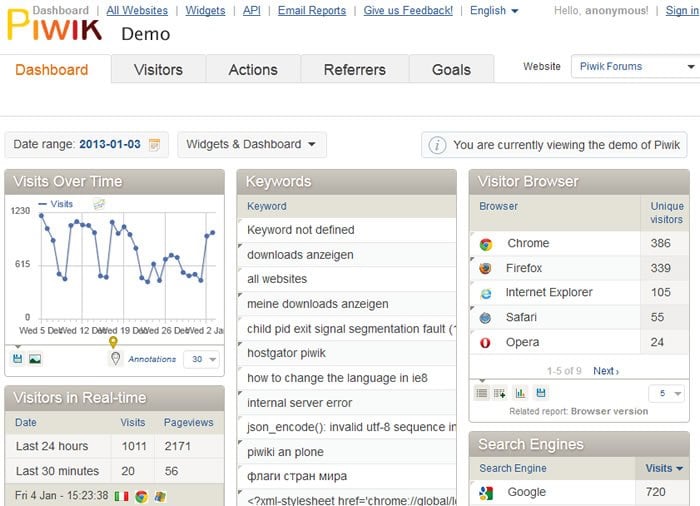Viewport: 700px width, 506px height.
Task: Click the Windows OS icon in real-time row
Action: (160, 496)
